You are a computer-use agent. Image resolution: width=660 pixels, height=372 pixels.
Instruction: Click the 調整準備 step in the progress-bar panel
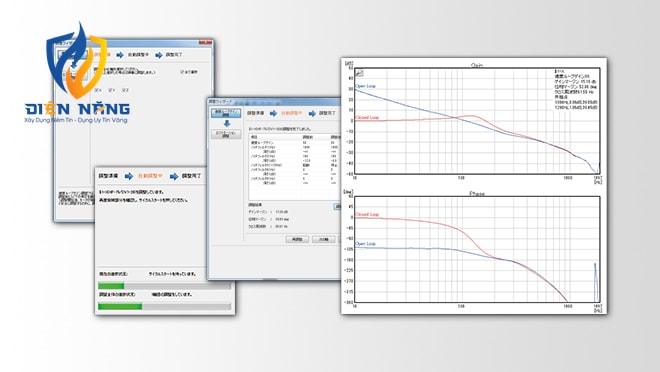pos(109,176)
